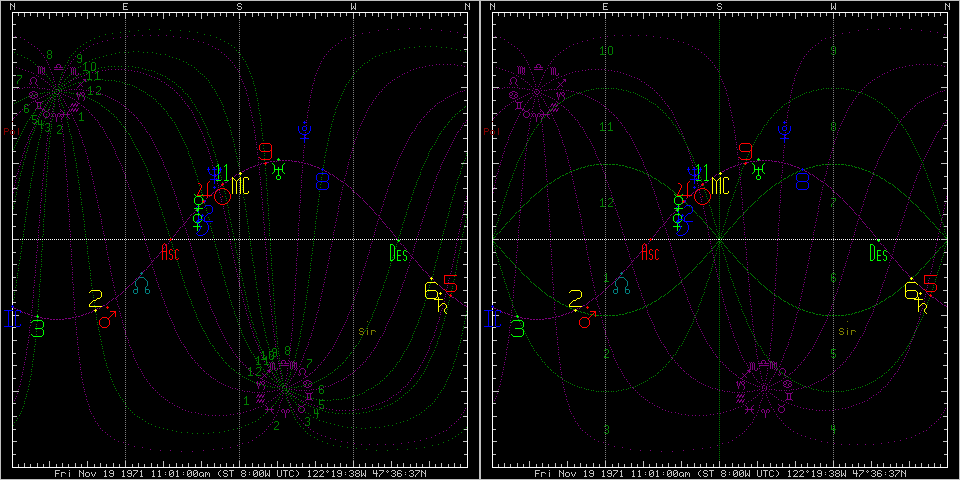Select yellow Saturn glyph in left chart
Image resolution: width=960 pixels, height=480 pixels.
442,307
